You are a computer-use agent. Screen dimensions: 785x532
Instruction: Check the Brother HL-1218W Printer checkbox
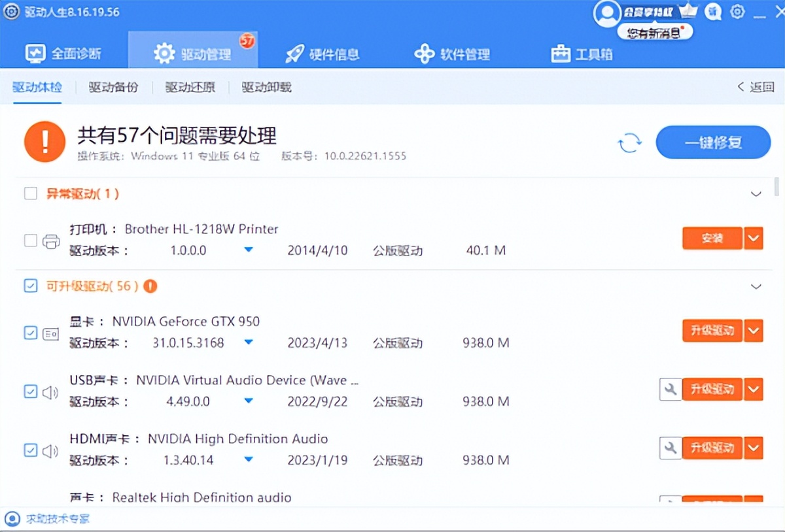pyautogui.click(x=30, y=239)
